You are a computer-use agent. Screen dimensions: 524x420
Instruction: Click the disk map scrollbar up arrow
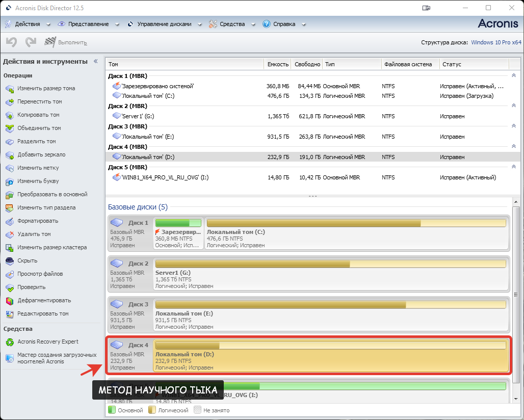coord(516,202)
